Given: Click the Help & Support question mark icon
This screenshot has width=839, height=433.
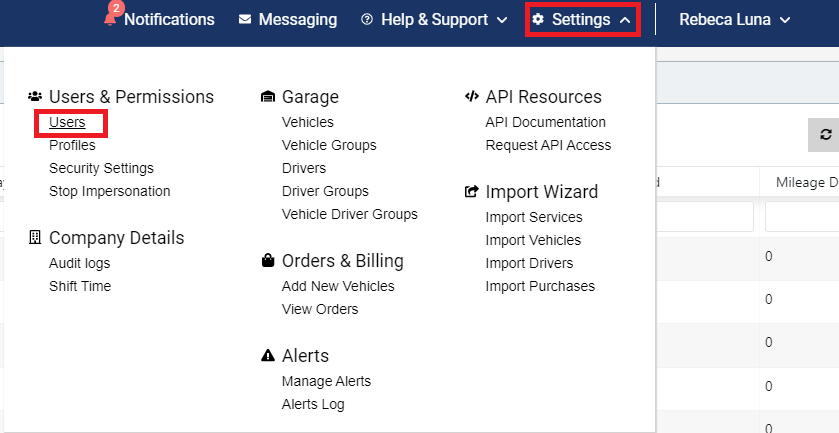Looking at the screenshot, I should (x=367, y=20).
